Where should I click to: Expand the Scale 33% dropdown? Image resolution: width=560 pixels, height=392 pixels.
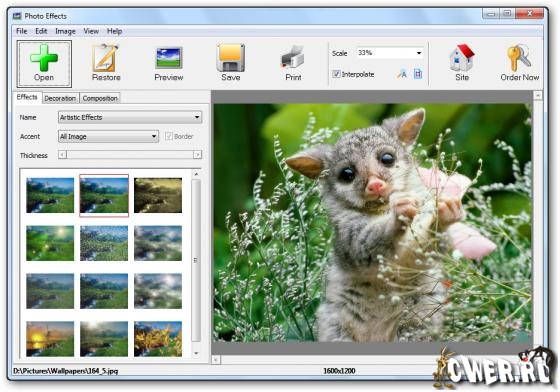point(419,53)
